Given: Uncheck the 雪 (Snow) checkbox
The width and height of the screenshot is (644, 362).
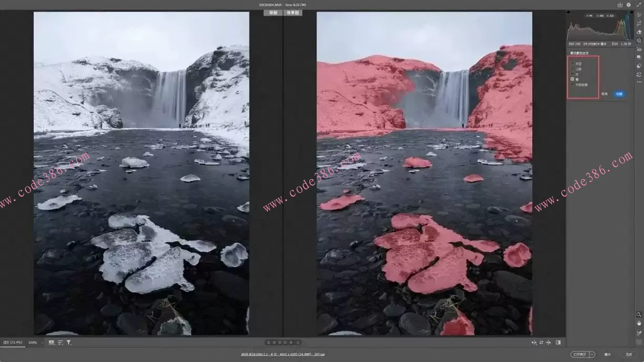Looking at the screenshot, I should pyautogui.click(x=572, y=79).
